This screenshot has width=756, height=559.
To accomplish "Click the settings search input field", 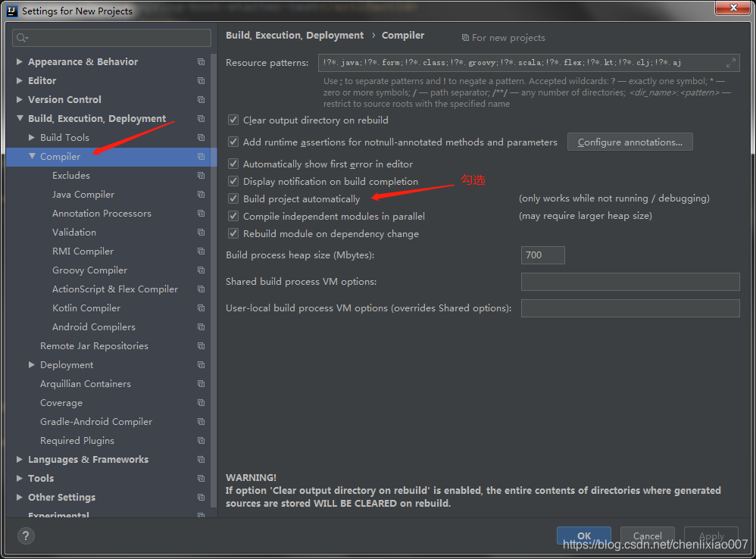I will tap(111, 38).
